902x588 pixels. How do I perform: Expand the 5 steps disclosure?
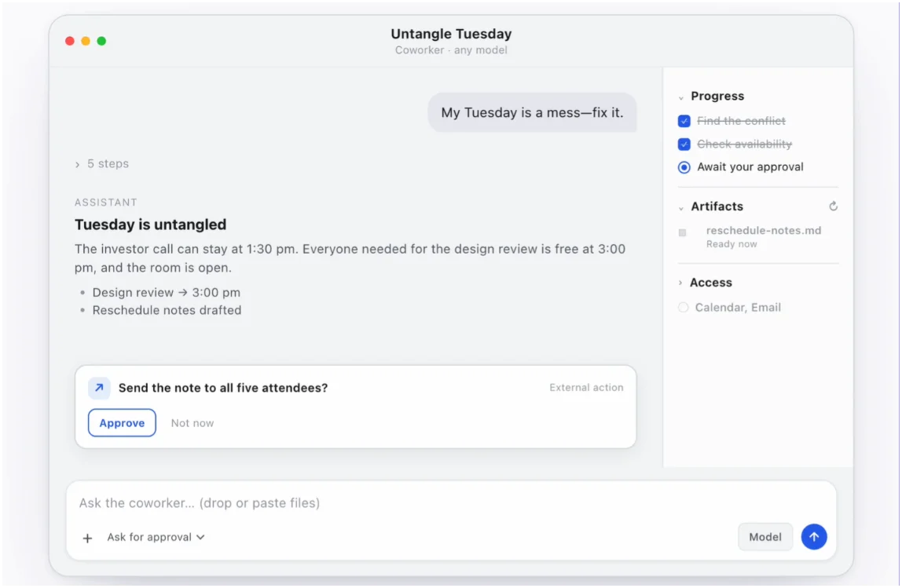(x=102, y=164)
